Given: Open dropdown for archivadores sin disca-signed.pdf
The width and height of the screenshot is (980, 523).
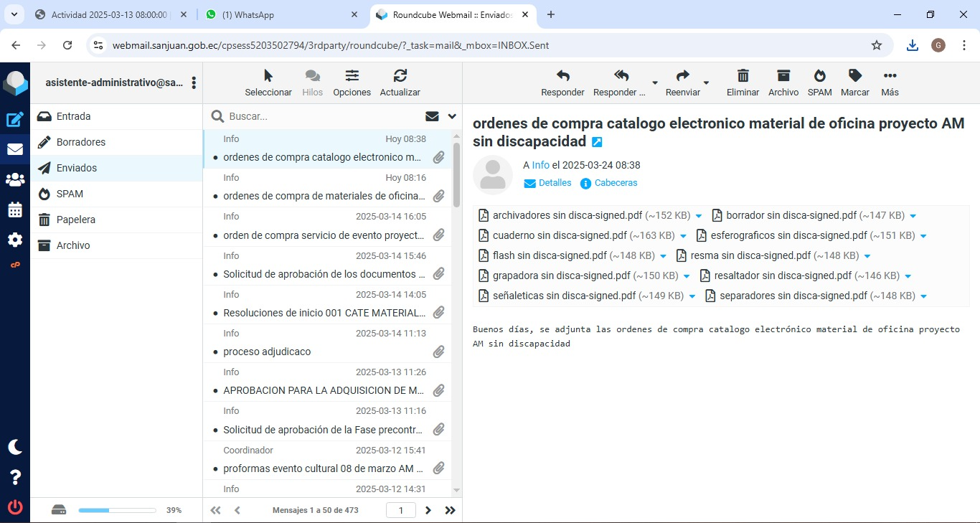Looking at the screenshot, I should [699, 216].
